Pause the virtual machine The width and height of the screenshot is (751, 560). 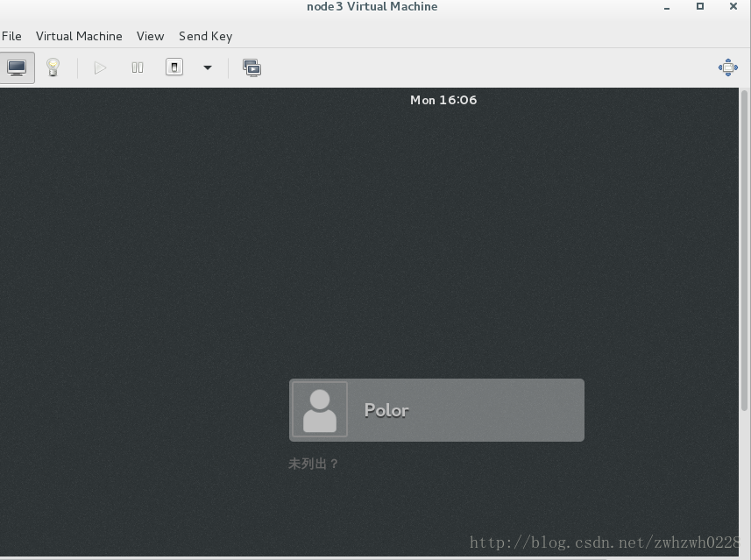[x=138, y=67]
